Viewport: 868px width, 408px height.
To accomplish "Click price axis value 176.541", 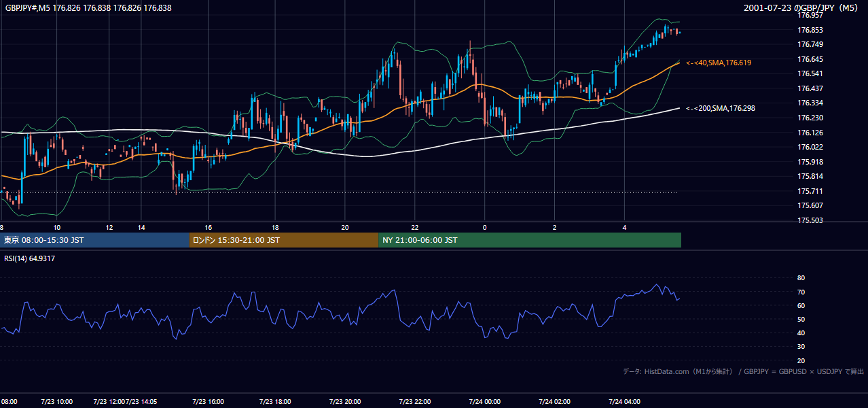I will (x=810, y=73).
